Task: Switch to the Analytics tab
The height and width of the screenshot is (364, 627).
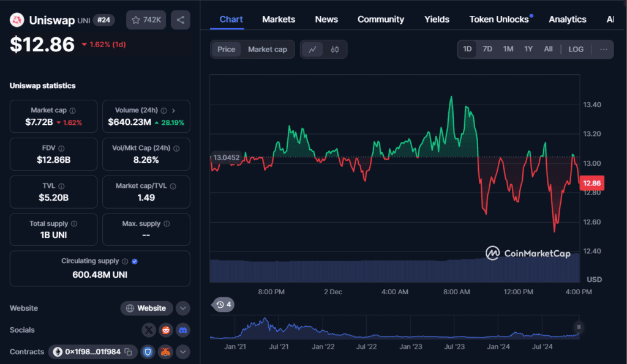Action: pyautogui.click(x=568, y=20)
